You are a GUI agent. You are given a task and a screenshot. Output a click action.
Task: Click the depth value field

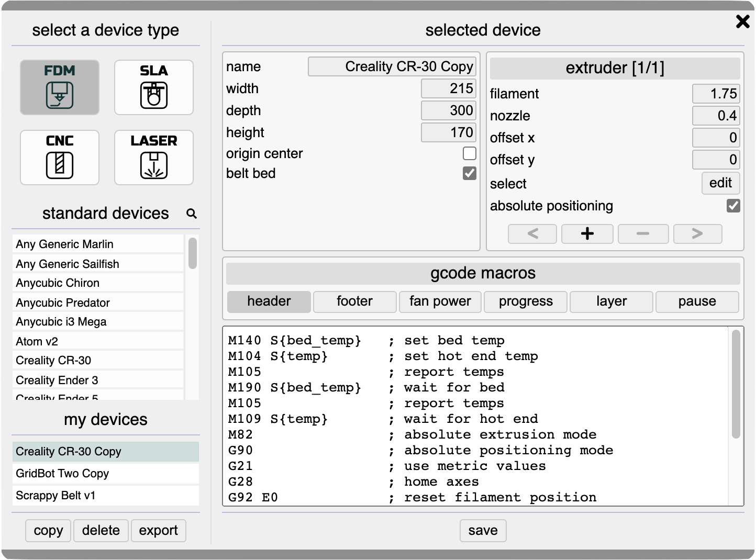tap(449, 110)
